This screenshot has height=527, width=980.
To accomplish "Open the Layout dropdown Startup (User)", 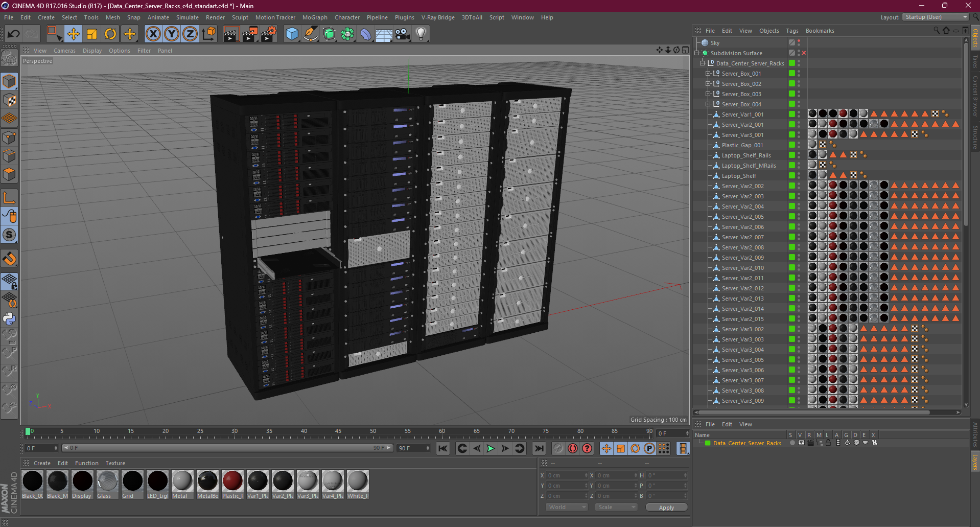I will [x=935, y=17].
